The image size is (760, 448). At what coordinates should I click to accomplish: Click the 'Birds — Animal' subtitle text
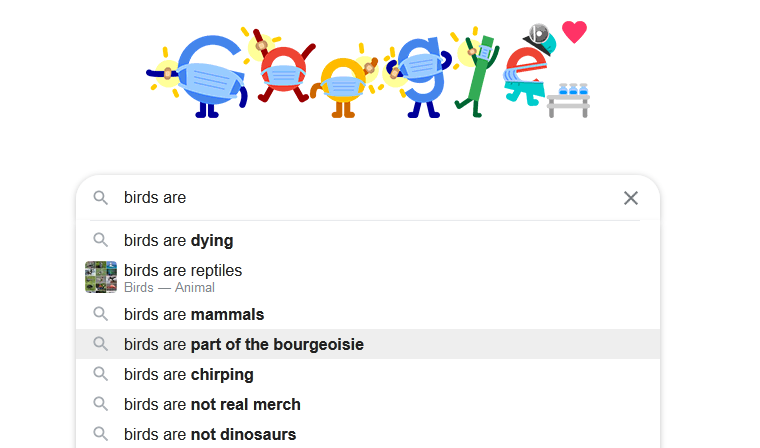click(x=169, y=288)
